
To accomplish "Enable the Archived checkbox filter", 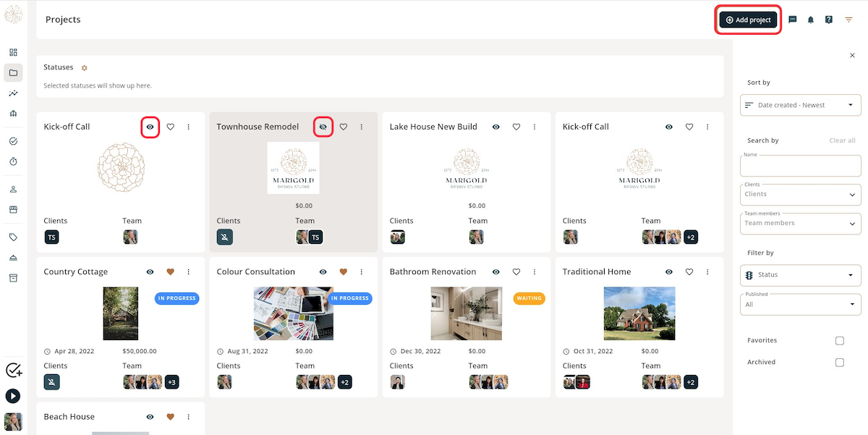I will [x=840, y=363].
